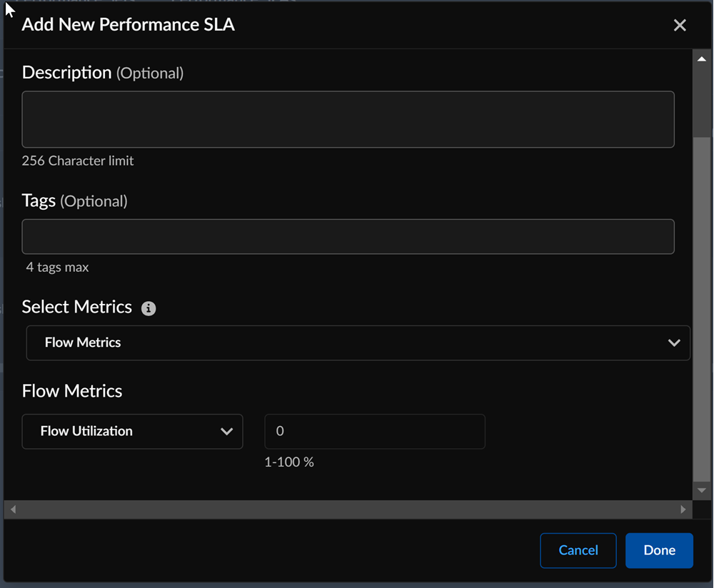Click the Flow Utilization percentage value field
714x588 pixels.
click(374, 432)
